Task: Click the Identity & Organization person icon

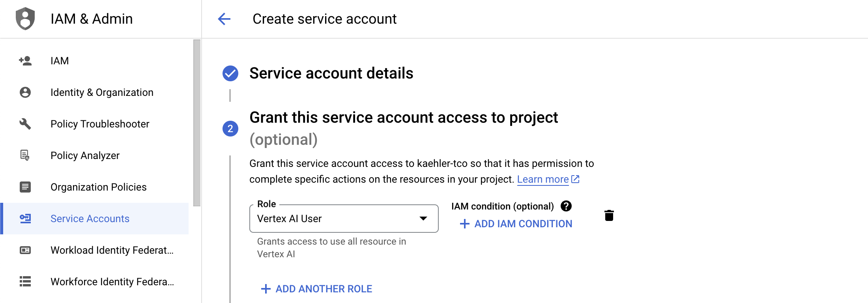Action: coord(25,92)
